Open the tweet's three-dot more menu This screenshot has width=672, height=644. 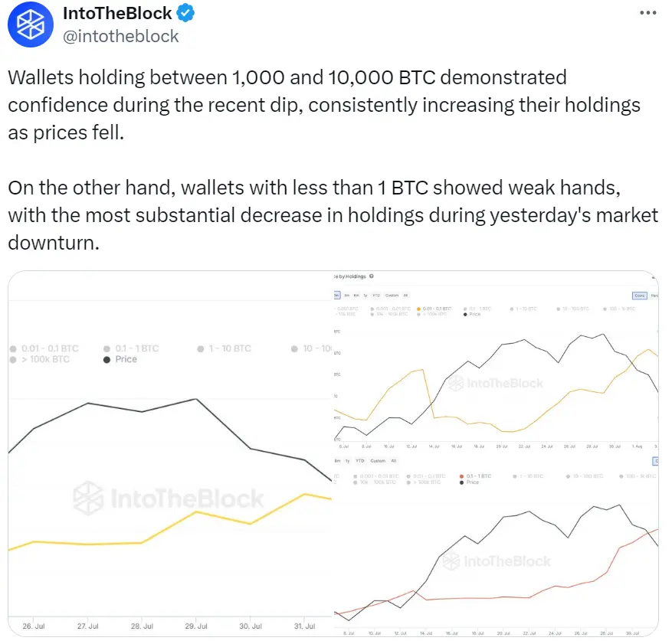[647, 14]
